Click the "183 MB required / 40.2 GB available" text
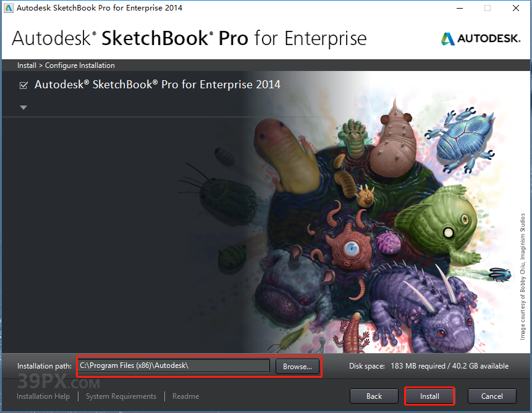Viewport: 532px width, 413px height. [450, 366]
